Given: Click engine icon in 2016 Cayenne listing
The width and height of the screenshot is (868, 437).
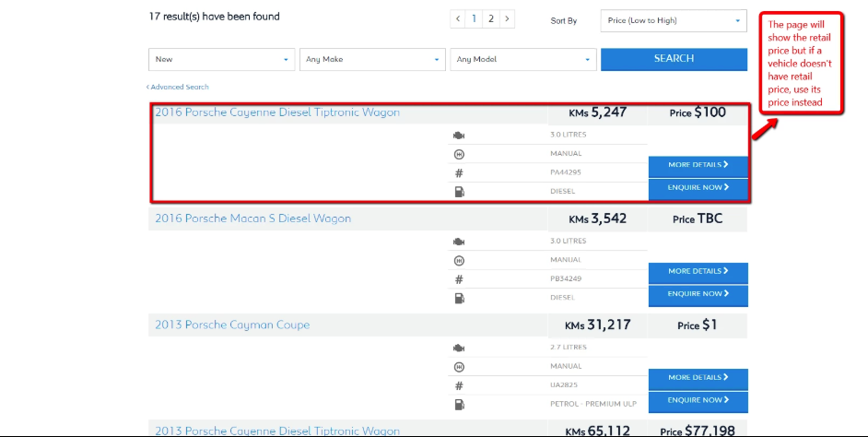Looking at the screenshot, I should 459,136.
